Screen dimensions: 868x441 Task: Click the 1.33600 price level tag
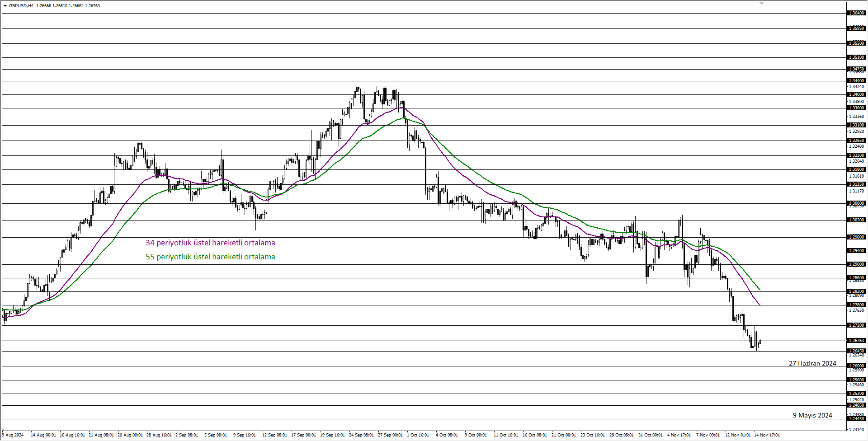click(x=856, y=108)
